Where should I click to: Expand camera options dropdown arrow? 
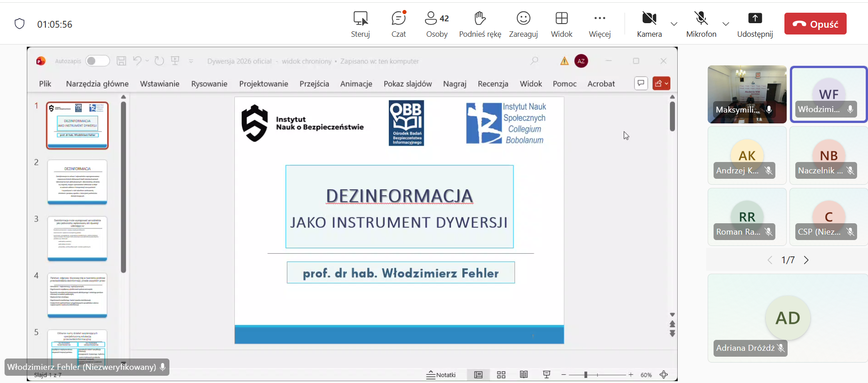[674, 24]
